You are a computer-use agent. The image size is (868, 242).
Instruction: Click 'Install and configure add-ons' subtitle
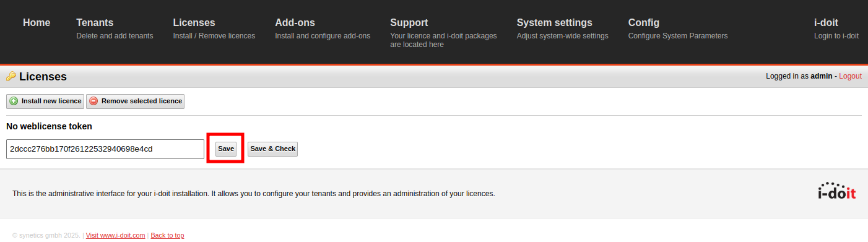point(323,36)
